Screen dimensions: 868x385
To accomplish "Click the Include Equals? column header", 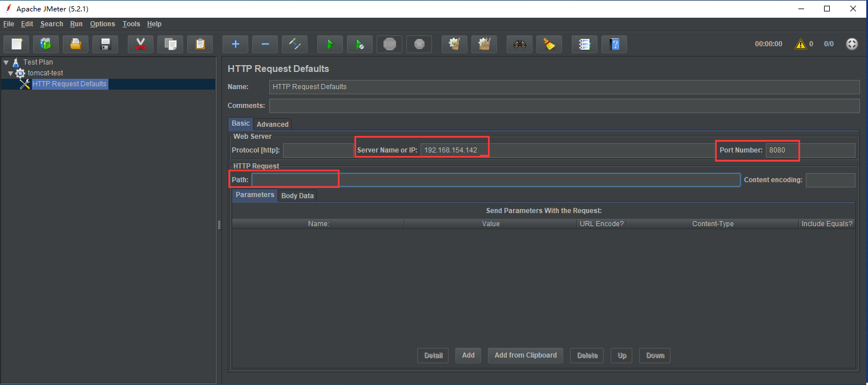I will 827,224.
